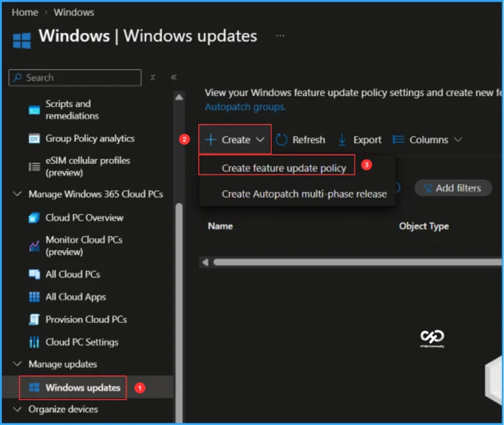Click the table horizontal scrollbar thumb
Image resolution: width=504 pixels, height=425 pixels.
pos(358,262)
